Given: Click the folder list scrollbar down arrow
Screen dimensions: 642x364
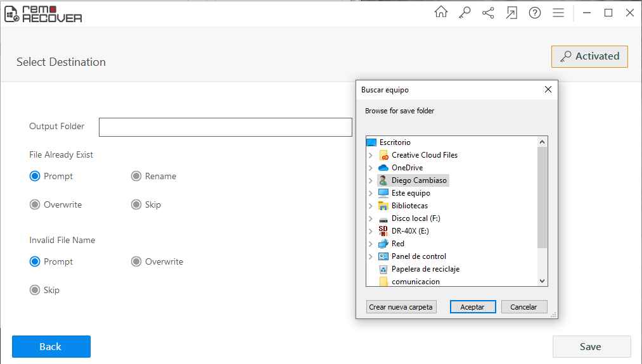Looking at the screenshot, I should pos(542,281).
